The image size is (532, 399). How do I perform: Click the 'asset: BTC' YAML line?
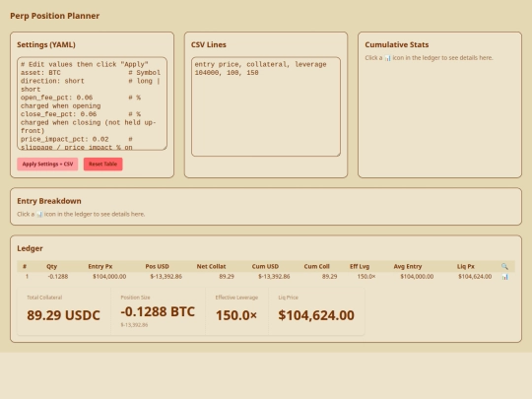click(x=40, y=73)
